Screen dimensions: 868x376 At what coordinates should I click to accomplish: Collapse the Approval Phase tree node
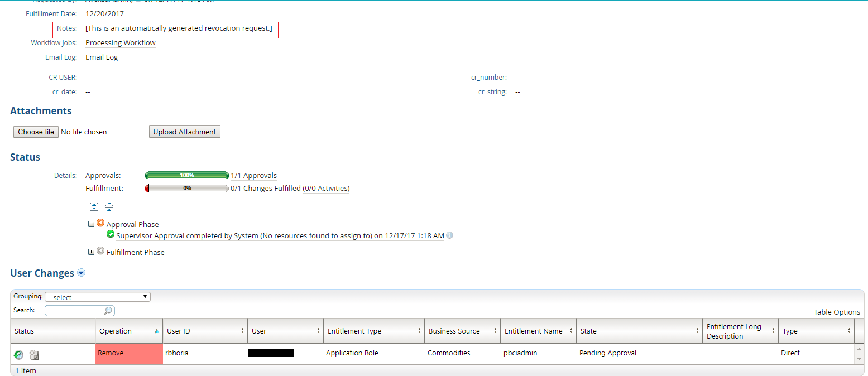coord(91,224)
